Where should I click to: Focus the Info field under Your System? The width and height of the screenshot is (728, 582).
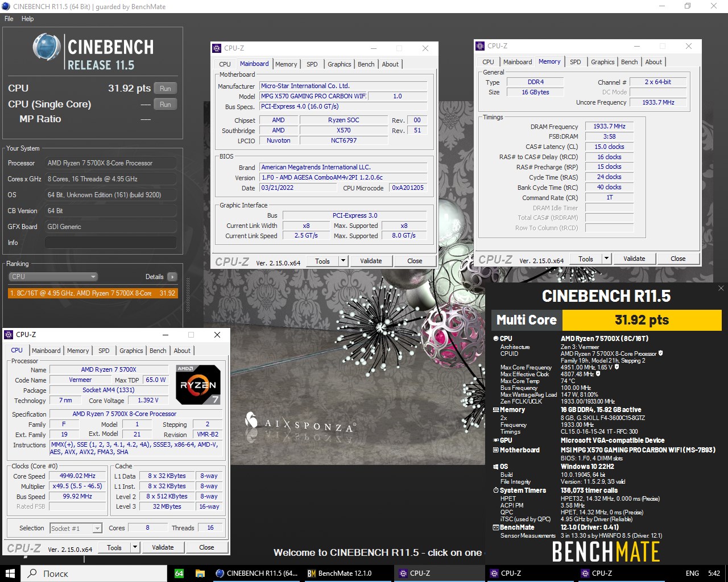click(110, 243)
